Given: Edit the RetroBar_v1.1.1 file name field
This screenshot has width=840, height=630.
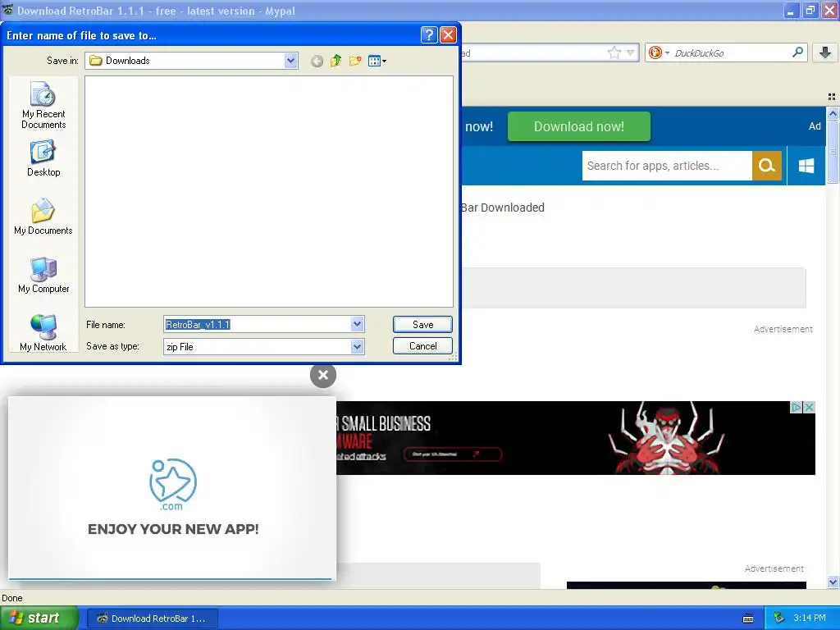Looking at the screenshot, I should pos(257,324).
